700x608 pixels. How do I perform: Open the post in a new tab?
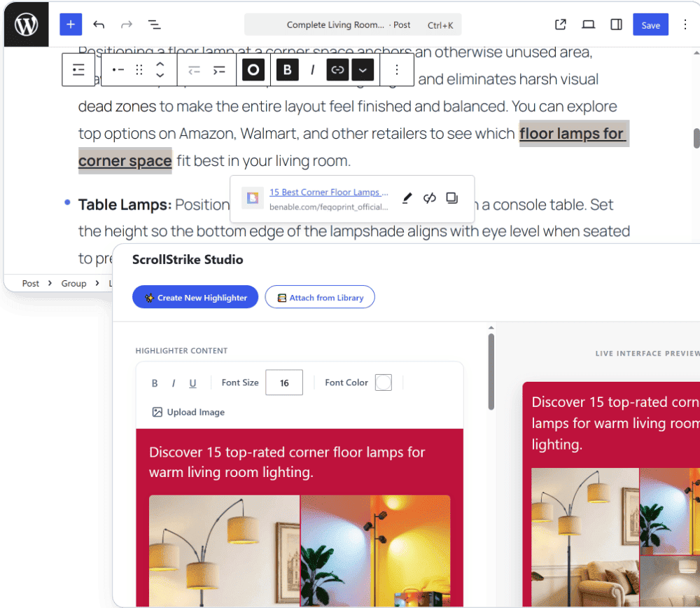tap(560, 25)
